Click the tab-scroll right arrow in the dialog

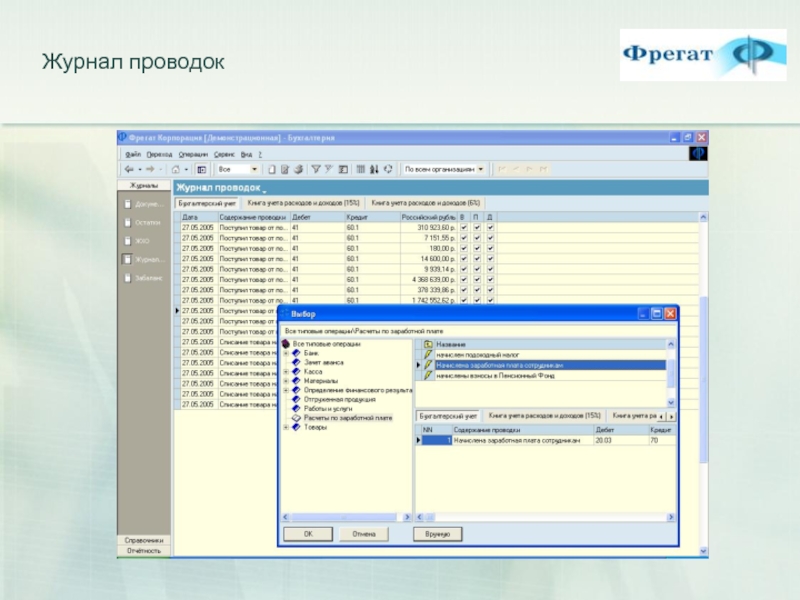tap(671, 417)
